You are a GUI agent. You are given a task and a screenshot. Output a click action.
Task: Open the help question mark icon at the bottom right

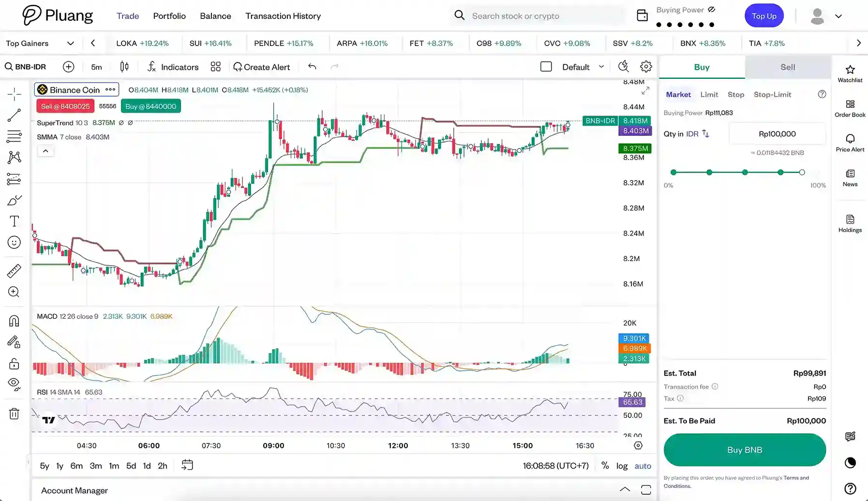click(850, 489)
